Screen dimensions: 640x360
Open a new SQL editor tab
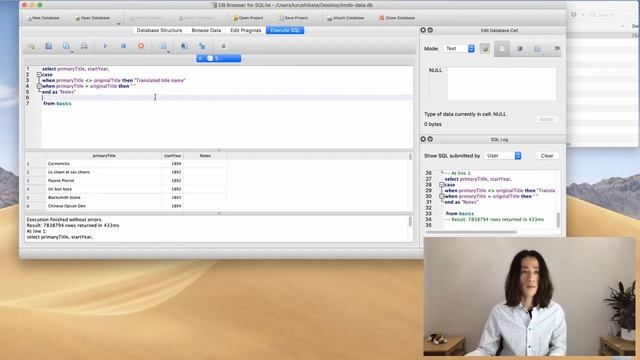click(x=31, y=46)
